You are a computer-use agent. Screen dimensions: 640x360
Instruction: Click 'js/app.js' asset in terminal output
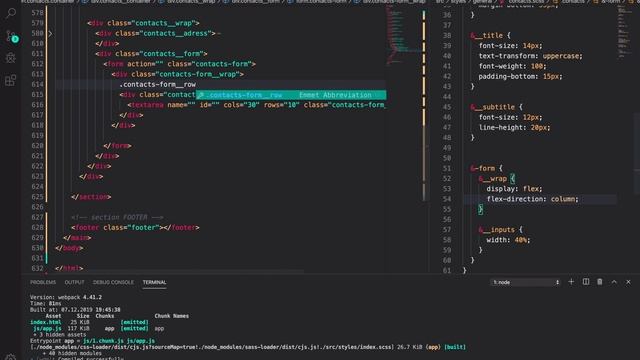47,328
